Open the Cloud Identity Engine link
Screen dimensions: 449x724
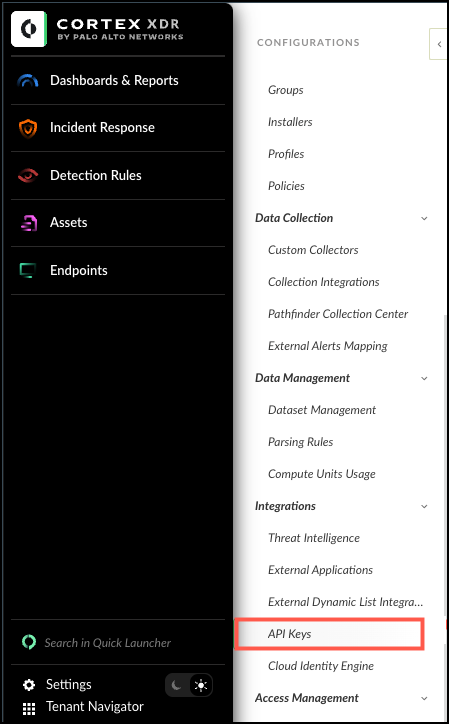pyautogui.click(x=321, y=666)
